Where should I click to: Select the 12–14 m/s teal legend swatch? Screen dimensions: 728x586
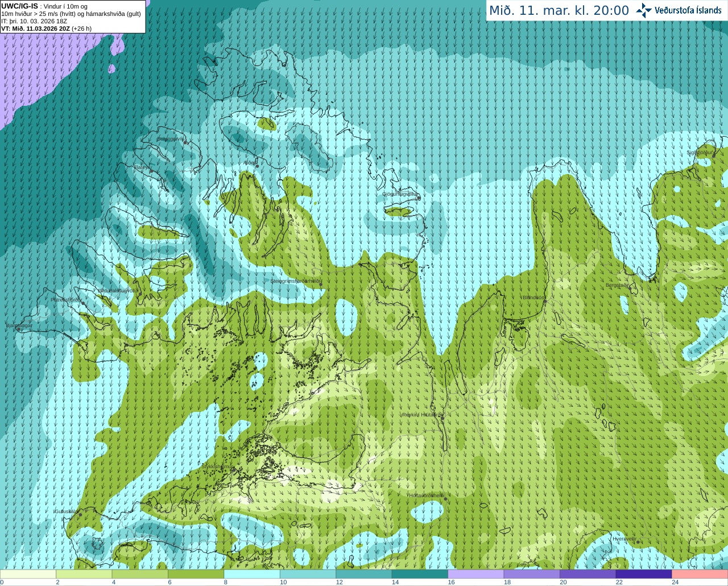[364, 574]
